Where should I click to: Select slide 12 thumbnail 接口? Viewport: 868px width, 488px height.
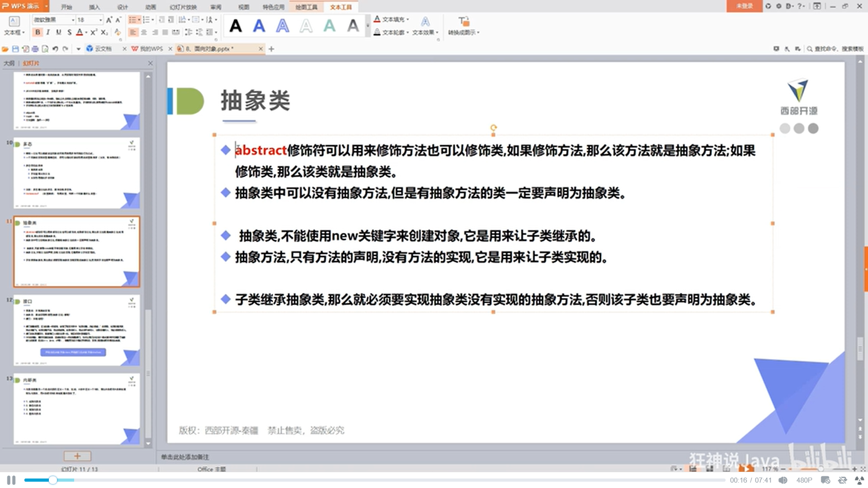coord(77,330)
